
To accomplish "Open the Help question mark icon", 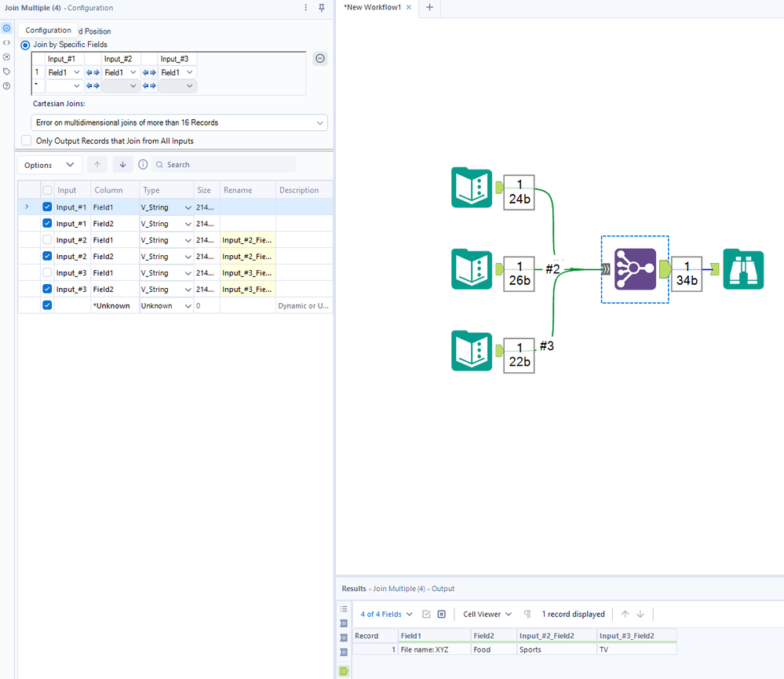I will (6, 86).
